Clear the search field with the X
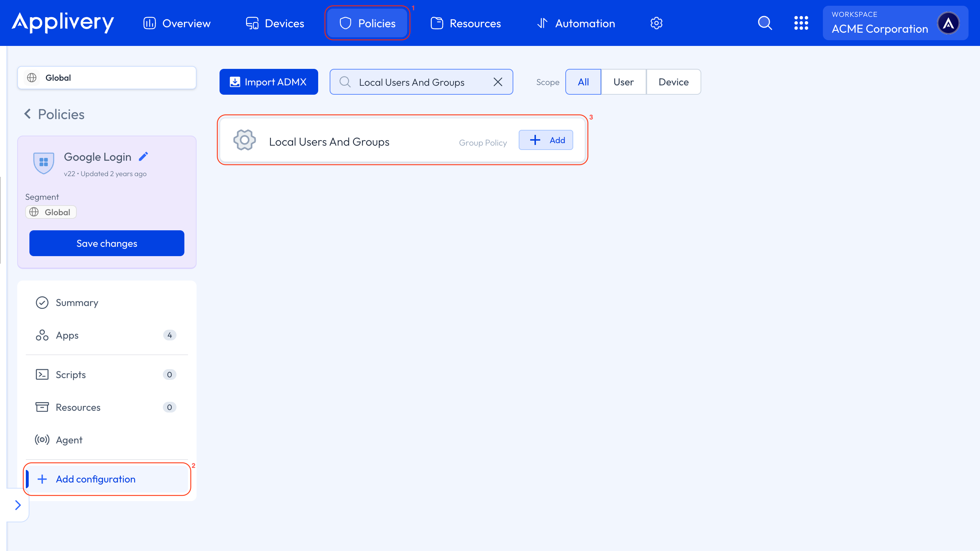This screenshot has height=551, width=980. [498, 81]
